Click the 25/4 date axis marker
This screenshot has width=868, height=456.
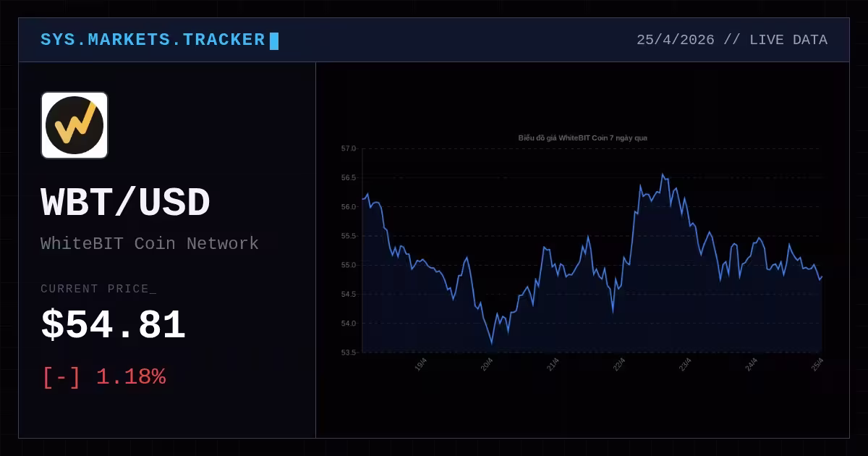(x=818, y=365)
